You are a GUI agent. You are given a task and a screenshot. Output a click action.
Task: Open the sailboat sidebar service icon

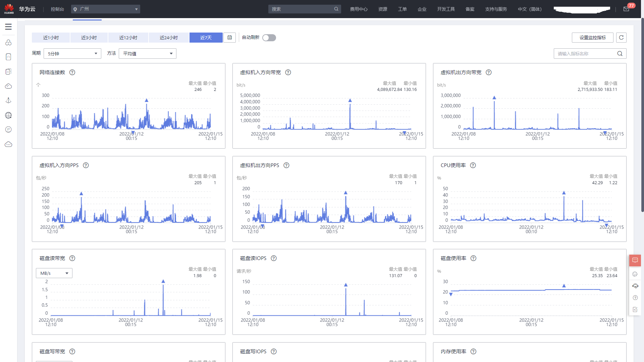8,101
